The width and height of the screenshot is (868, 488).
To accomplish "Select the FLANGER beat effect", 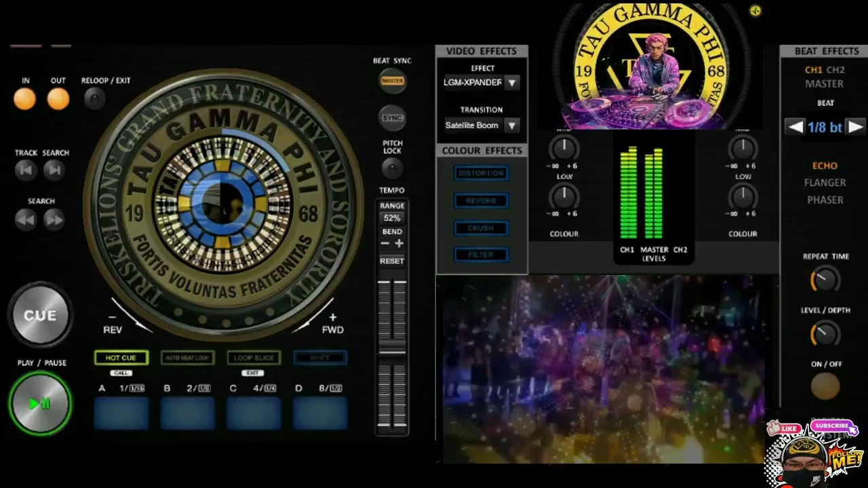I will click(x=825, y=182).
